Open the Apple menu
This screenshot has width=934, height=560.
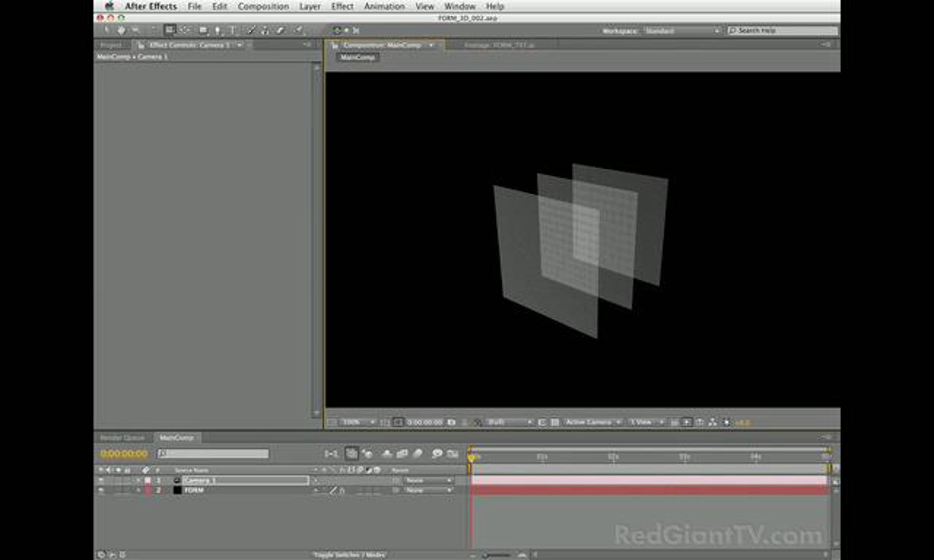(x=109, y=6)
